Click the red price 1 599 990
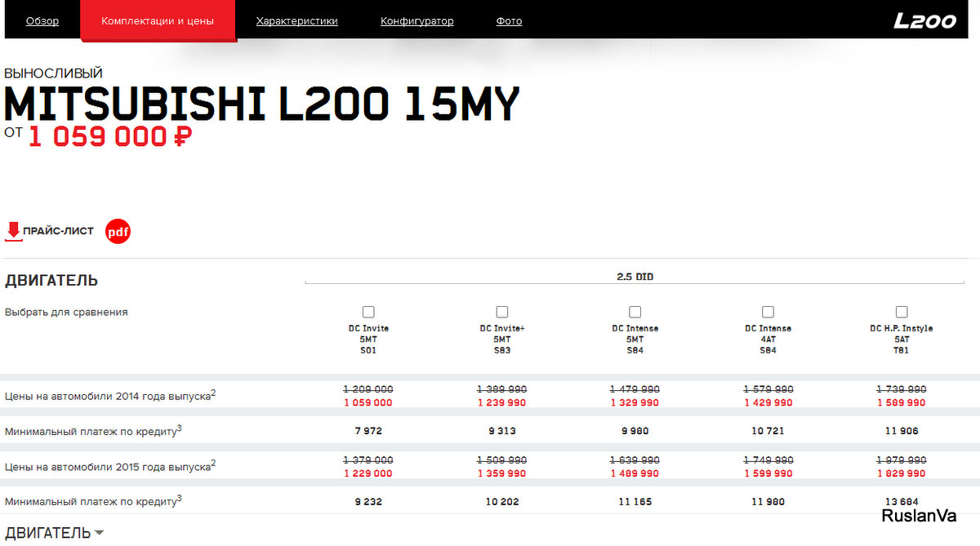The image size is (980, 546). tap(768, 473)
